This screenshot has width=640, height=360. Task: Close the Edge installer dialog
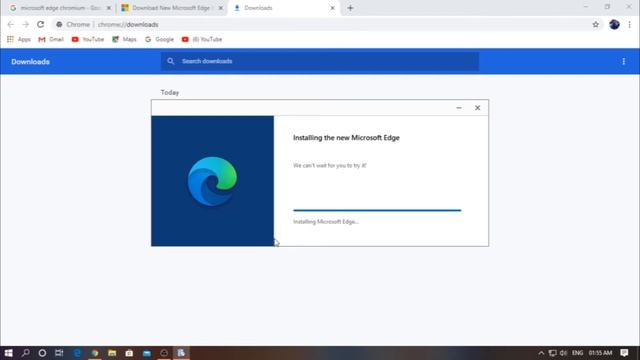478,108
